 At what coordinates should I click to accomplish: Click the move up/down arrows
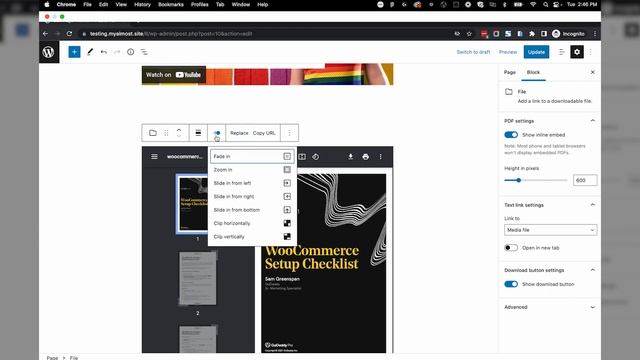coord(179,133)
